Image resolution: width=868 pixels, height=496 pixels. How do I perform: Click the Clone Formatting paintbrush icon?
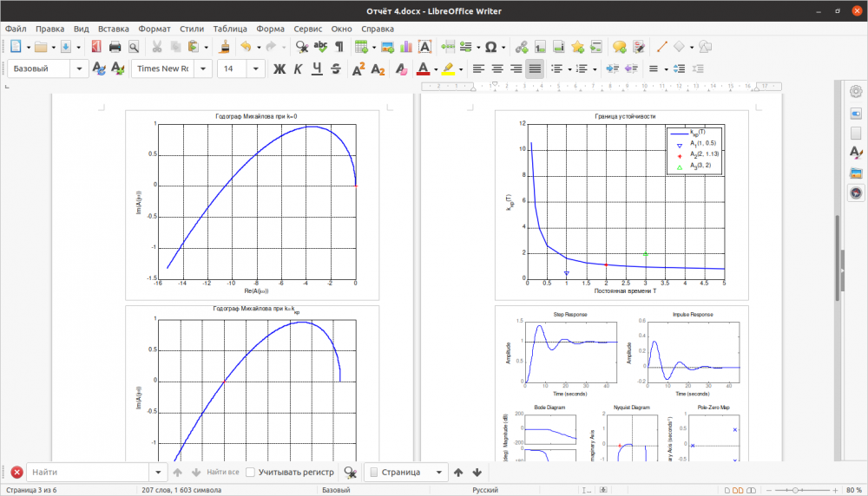224,47
